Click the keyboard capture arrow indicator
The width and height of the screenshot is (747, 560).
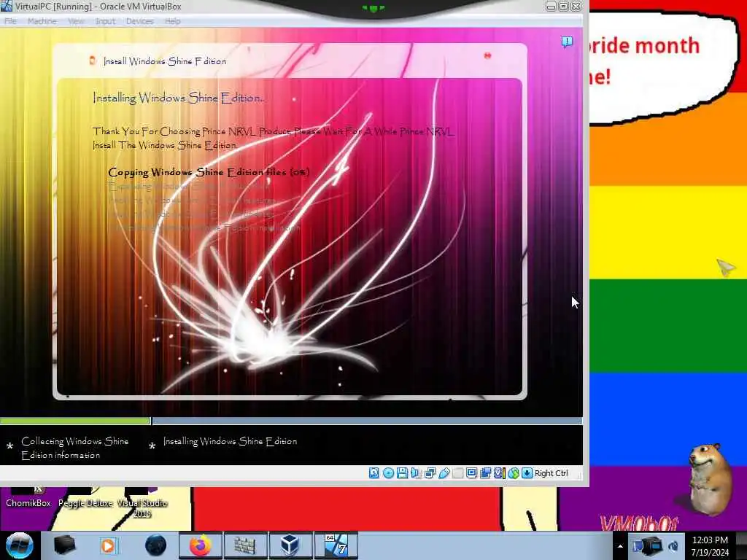tap(527, 472)
